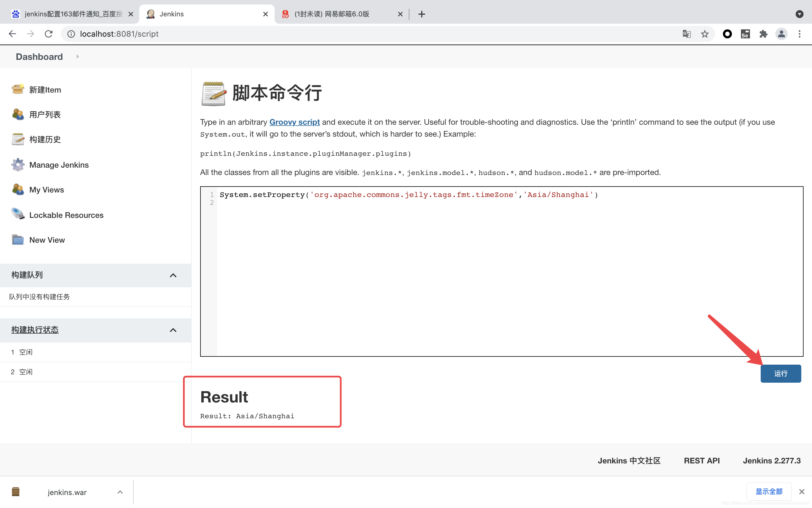Close the 网易邮箱6.0版 tab
The height and width of the screenshot is (508, 812).
tap(400, 14)
